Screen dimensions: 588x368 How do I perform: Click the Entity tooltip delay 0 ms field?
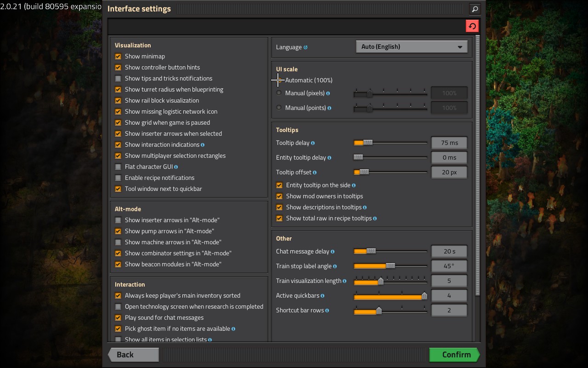pyautogui.click(x=449, y=157)
